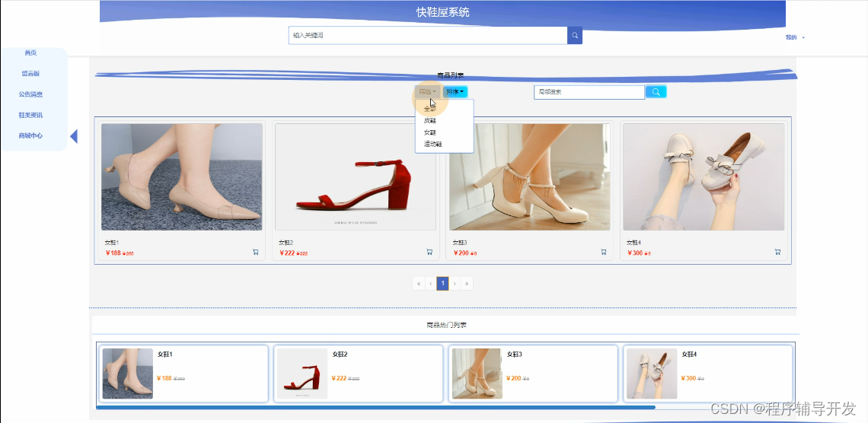The image size is (868, 423).
Task: Go to 首页 in the sidebar
Action: point(30,53)
